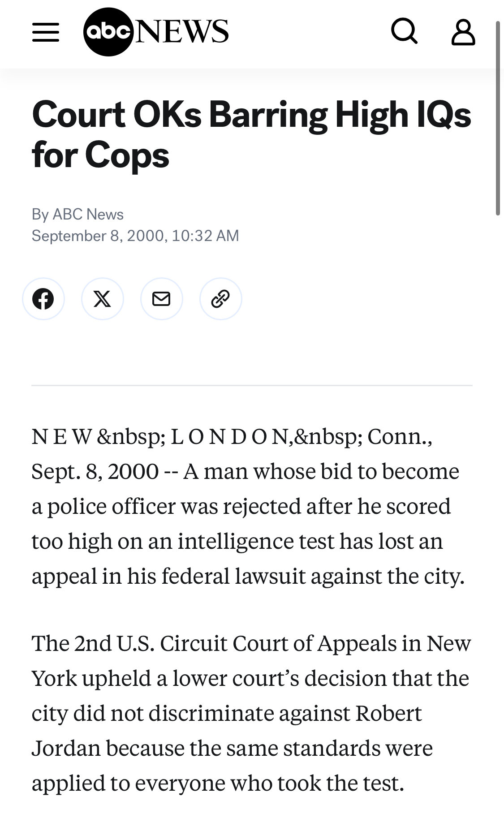Open the search magnifier icon
Image resolution: width=504 pixels, height=814 pixels.
(x=405, y=32)
